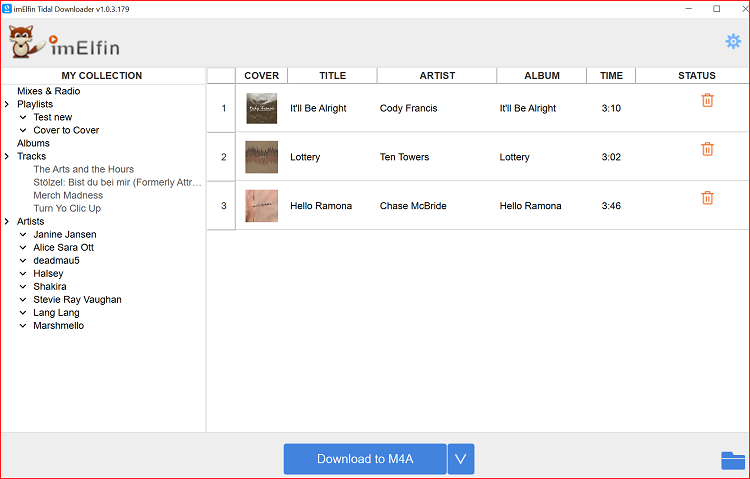The image size is (750, 479).
Task: Open the Cover to Cover playlist
Action: 66,130
